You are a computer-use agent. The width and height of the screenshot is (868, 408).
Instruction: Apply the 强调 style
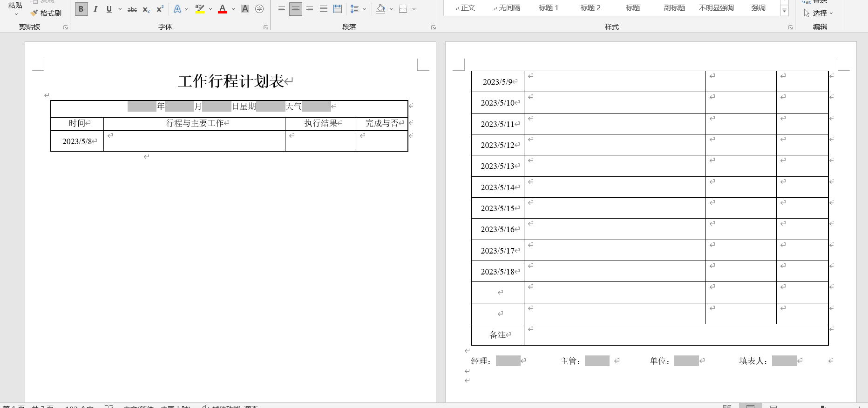click(758, 7)
